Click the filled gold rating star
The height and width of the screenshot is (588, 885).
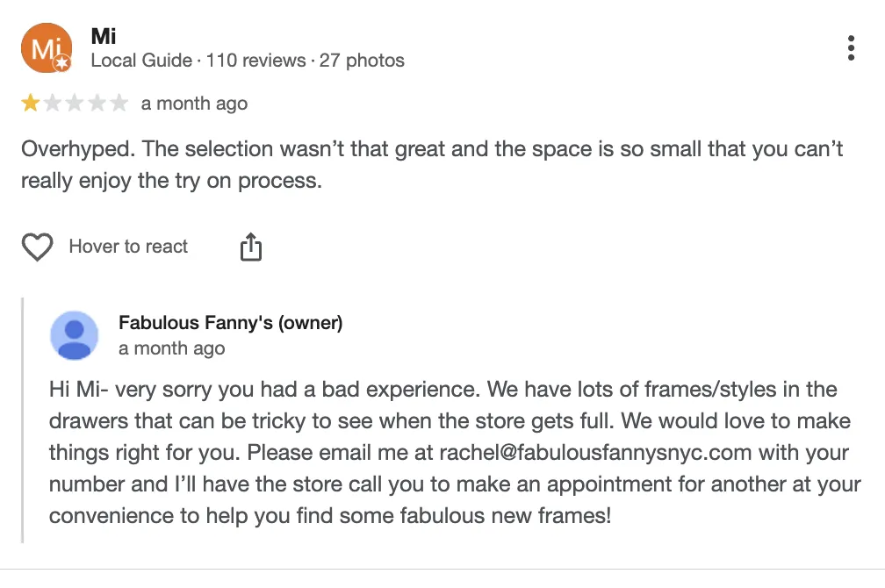coord(31,104)
